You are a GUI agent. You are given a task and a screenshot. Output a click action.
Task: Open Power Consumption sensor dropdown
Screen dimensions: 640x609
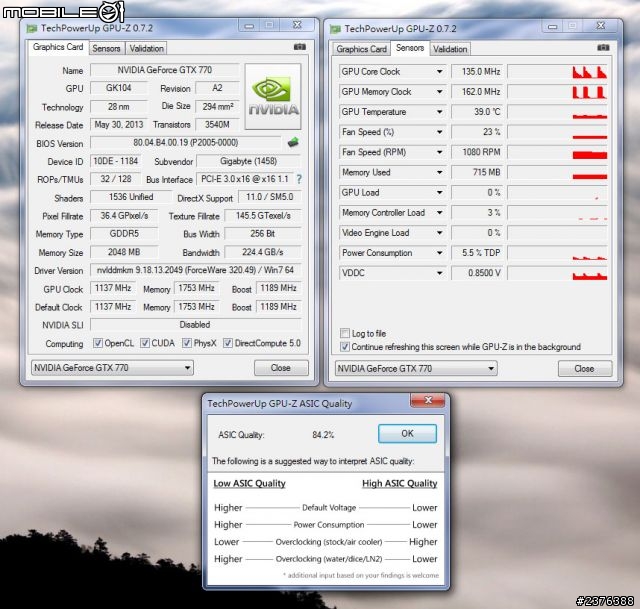click(440, 253)
